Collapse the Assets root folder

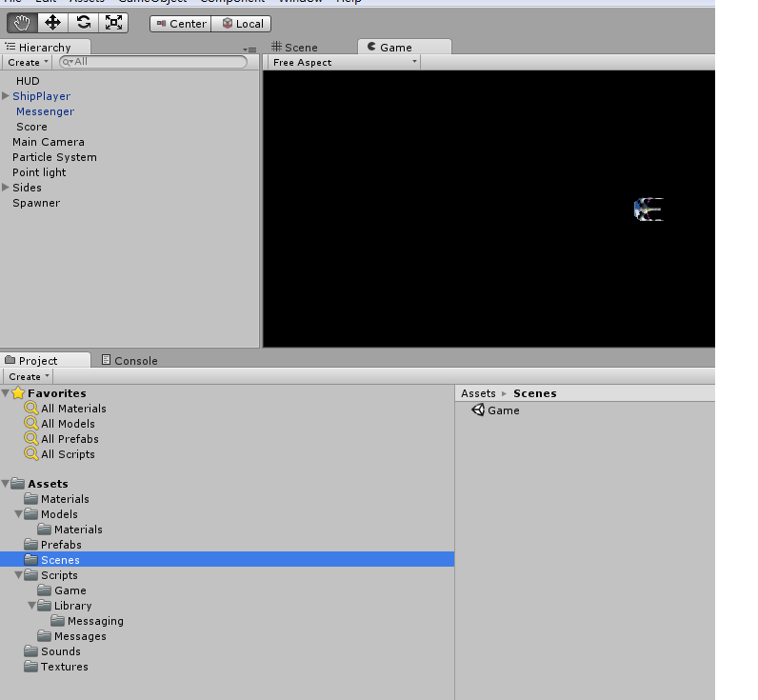6,484
